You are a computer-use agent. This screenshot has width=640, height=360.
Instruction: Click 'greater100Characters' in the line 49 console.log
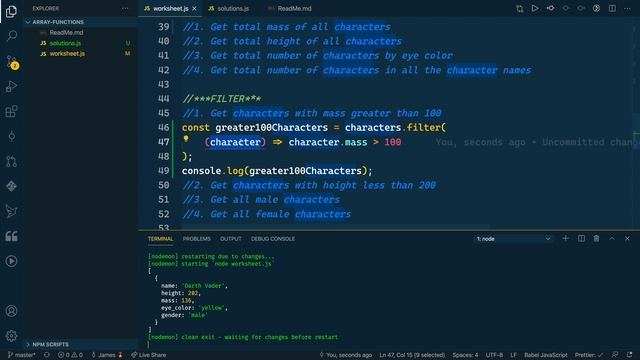point(305,171)
